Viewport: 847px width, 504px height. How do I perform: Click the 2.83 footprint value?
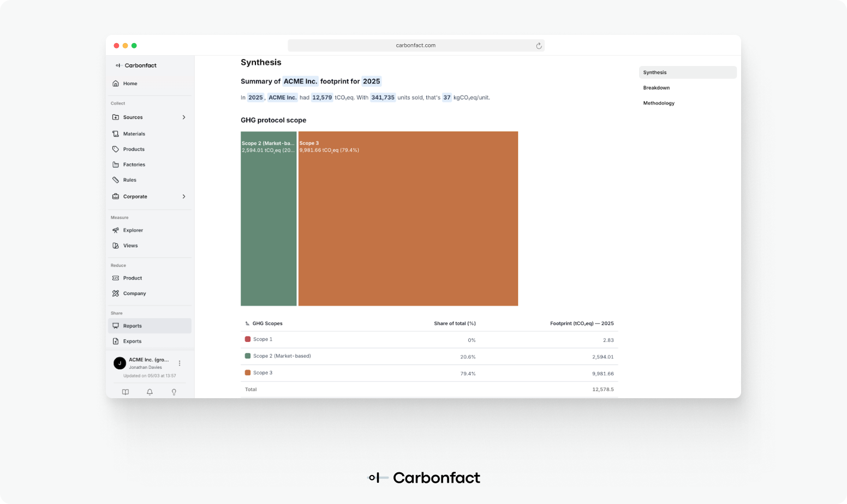pos(609,340)
